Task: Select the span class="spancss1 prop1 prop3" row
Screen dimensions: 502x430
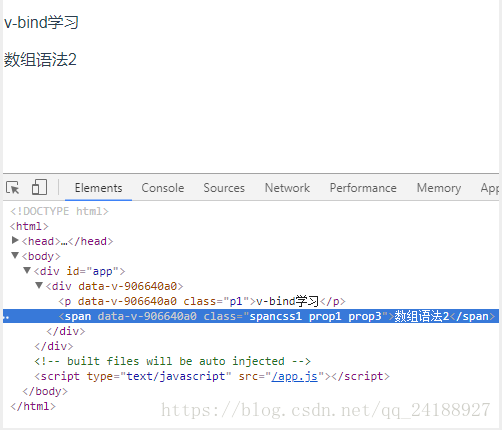Action: 251,316
